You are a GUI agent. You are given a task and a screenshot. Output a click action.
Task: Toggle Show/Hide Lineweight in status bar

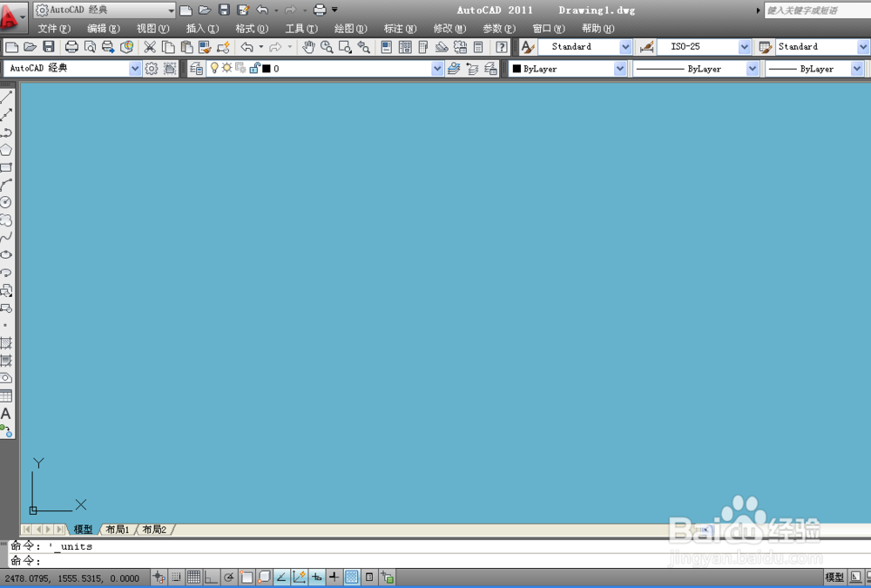334,578
